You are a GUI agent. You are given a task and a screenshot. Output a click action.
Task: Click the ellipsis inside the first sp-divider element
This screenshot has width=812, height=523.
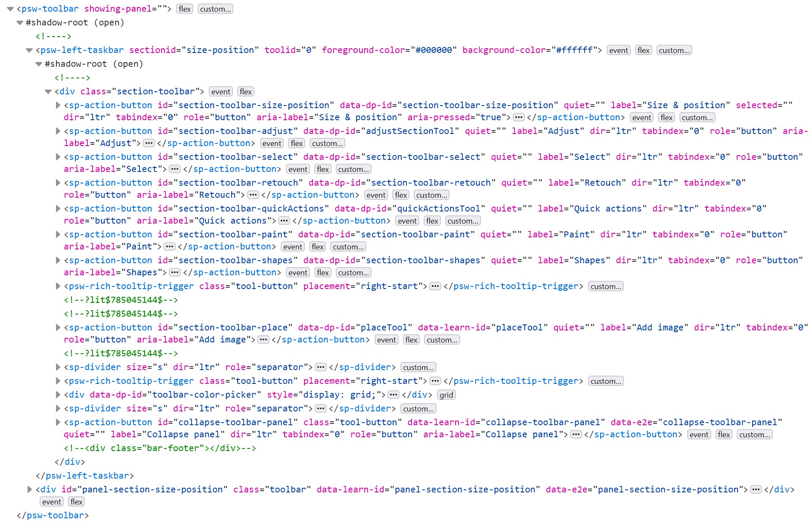pos(321,367)
